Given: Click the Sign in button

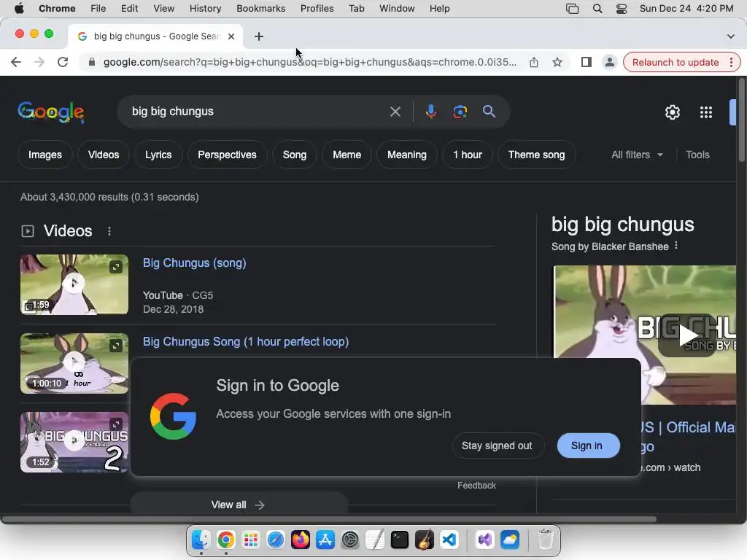Looking at the screenshot, I should click(x=589, y=446).
